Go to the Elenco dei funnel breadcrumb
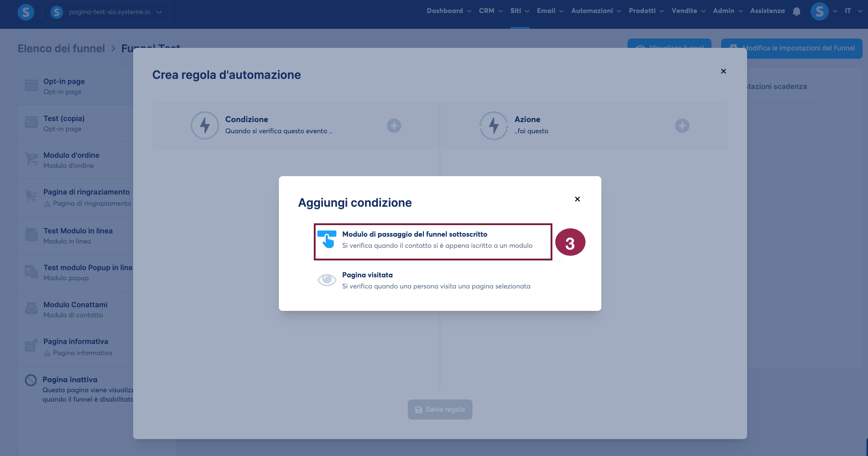Screen dimensions: 868x456 [x=61, y=48]
